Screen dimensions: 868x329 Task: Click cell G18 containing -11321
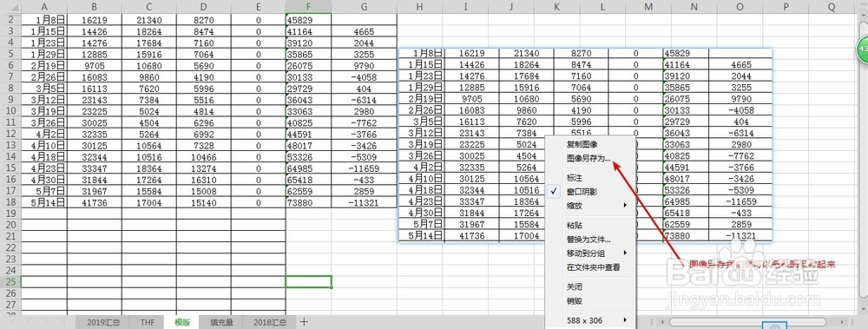[364, 203]
